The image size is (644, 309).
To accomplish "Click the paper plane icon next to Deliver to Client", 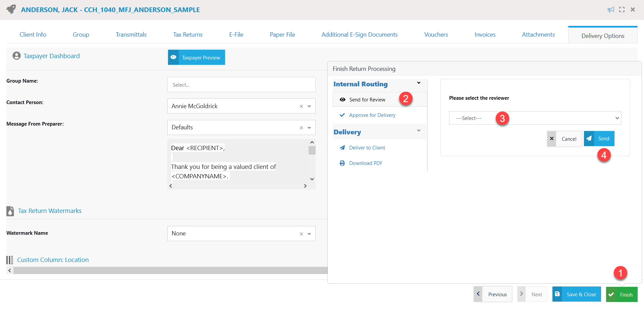I will (x=342, y=148).
